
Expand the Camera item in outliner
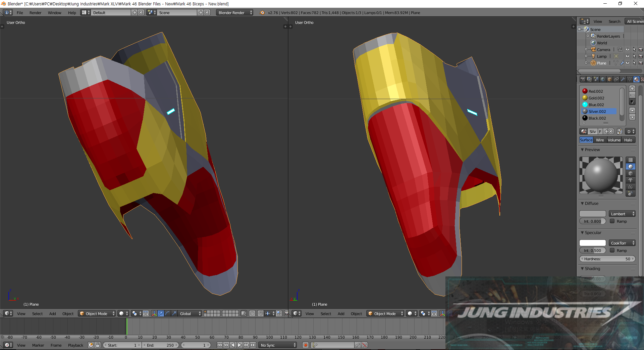click(586, 49)
